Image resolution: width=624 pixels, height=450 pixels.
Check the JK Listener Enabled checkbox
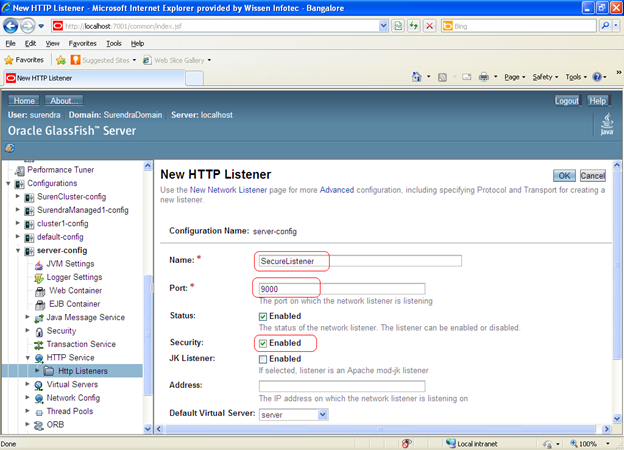tap(263, 359)
